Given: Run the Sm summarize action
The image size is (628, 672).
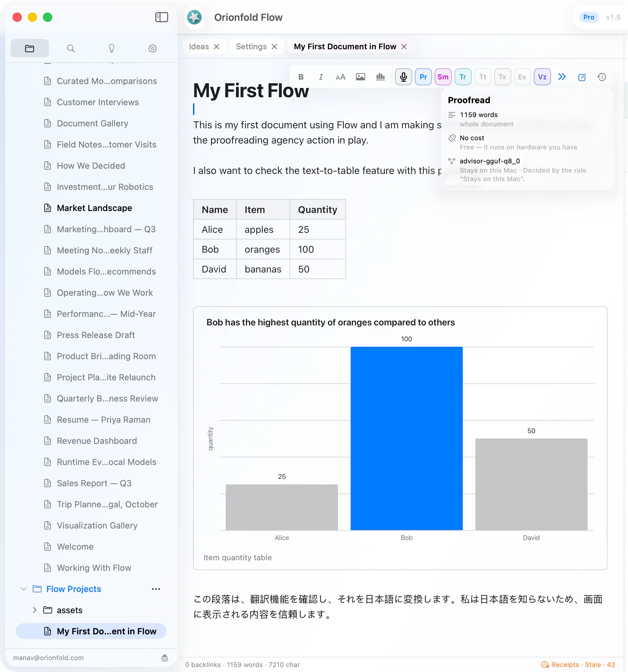Looking at the screenshot, I should coord(443,77).
